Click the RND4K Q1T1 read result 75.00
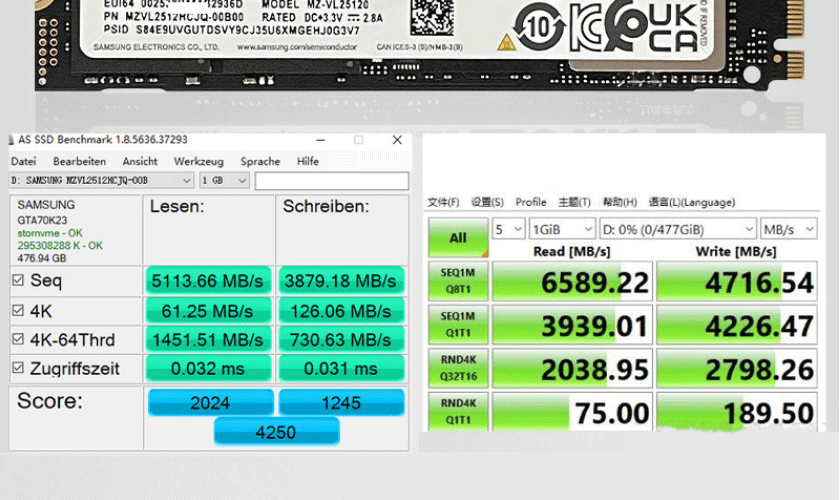The width and height of the screenshot is (840, 500). pos(572,412)
